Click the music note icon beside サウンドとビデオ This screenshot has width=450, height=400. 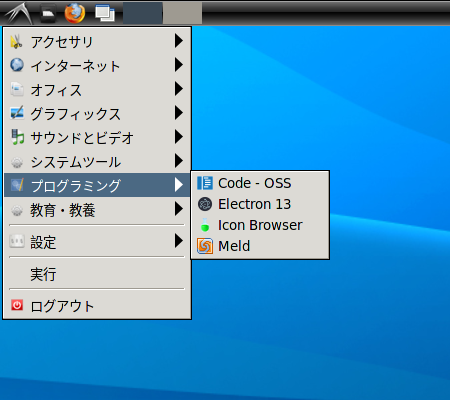click(17, 137)
